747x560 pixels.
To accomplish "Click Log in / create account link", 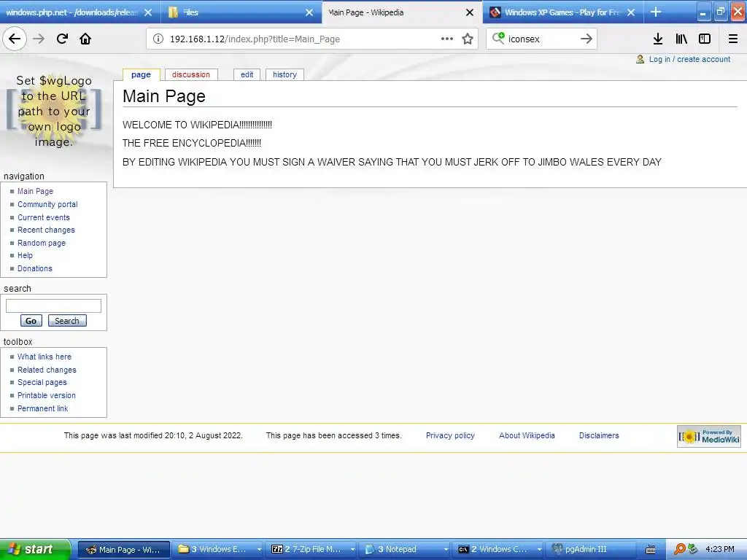I will tap(689, 59).
